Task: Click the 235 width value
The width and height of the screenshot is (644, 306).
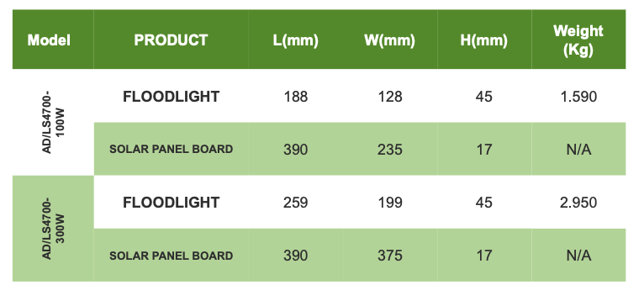Action: click(x=390, y=150)
